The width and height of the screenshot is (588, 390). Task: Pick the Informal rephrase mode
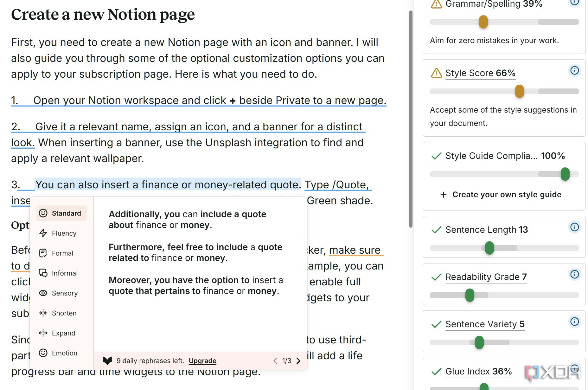tap(58, 273)
